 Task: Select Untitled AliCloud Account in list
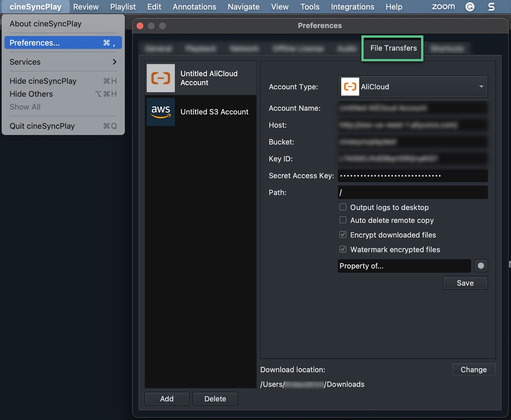coord(201,78)
